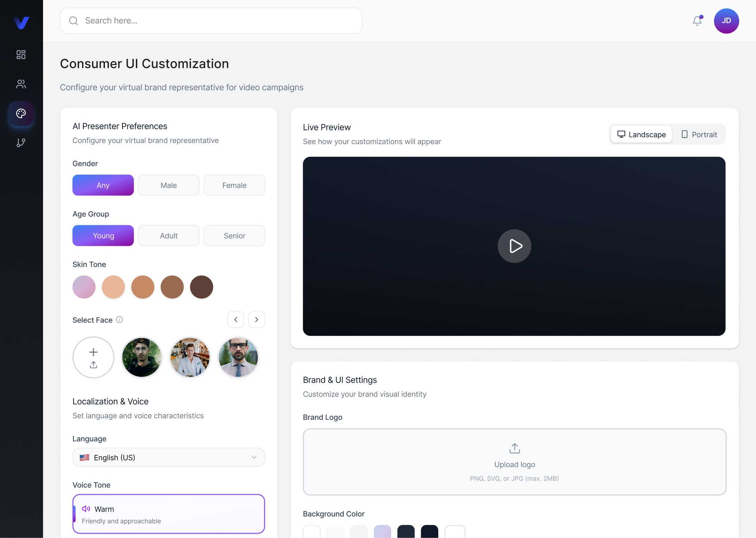Click the Brand Logo upload drop zone
Viewport: 756px width, 538px height.
pyautogui.click(x=515, y=462)
